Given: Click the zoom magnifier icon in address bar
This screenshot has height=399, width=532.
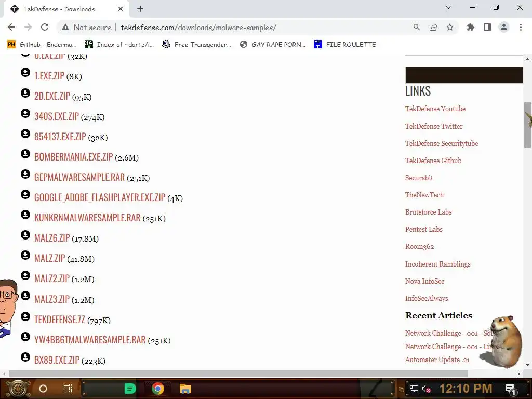Looking at the screenshot, I should 416,27.
